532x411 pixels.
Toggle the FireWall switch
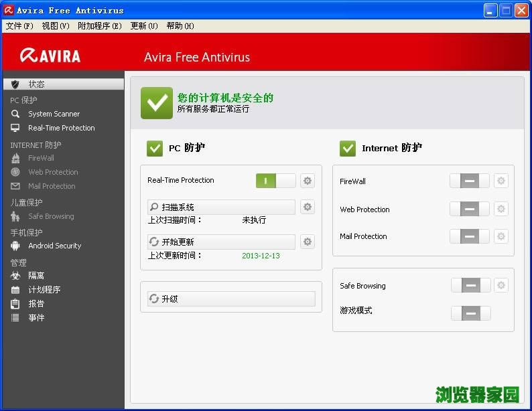(470, 181)
